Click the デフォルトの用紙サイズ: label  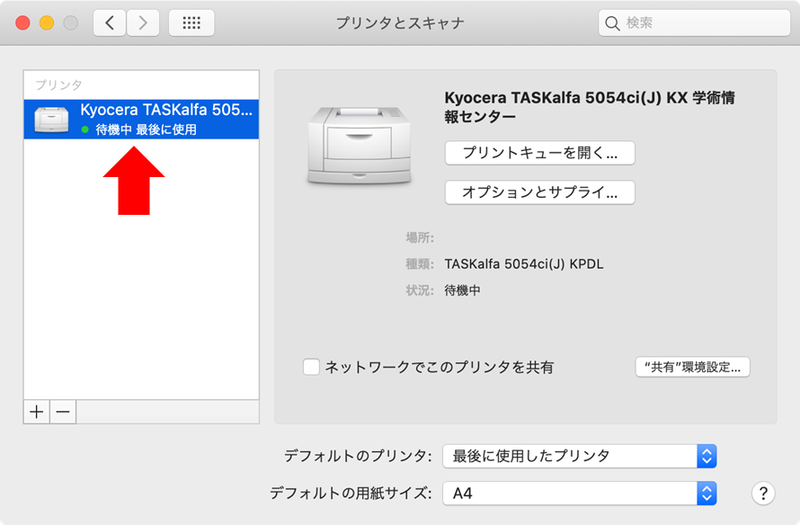(x=351, y=493)
